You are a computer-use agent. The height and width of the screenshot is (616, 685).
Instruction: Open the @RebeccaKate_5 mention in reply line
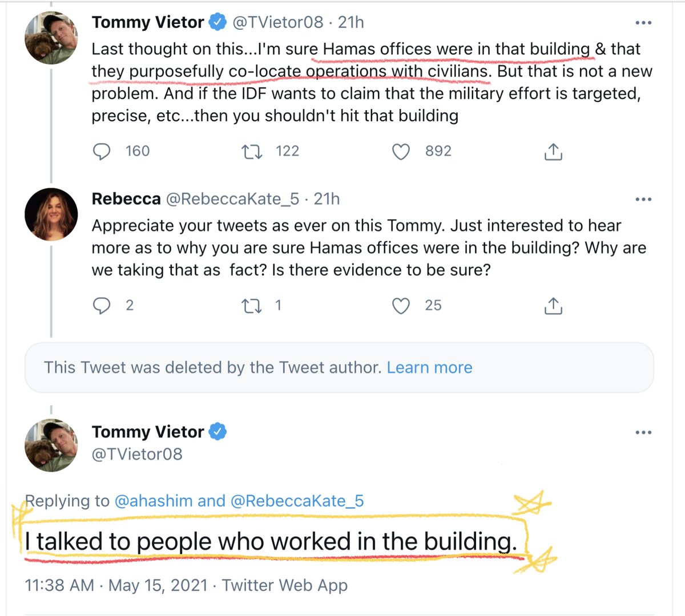(x=297, y=501)
